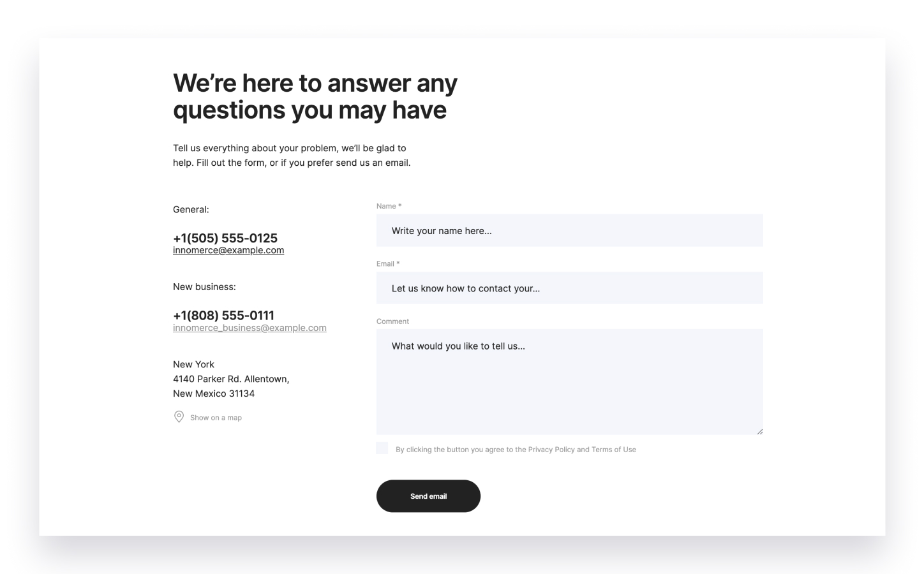Click the "Privacy Policy" text

tap(551, 450)
